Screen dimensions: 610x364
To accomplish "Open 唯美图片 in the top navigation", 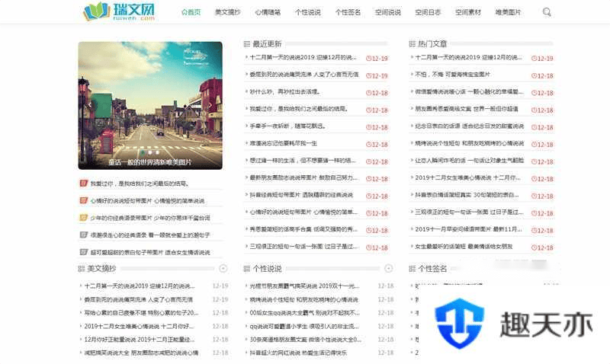I will coord(508,12).
